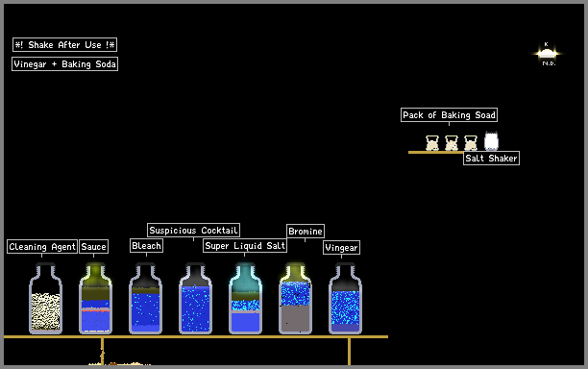Select the Pack of Baking Soad label
Image resolution: width=588 pixels, height=369 pixels.
pos(450,114)
